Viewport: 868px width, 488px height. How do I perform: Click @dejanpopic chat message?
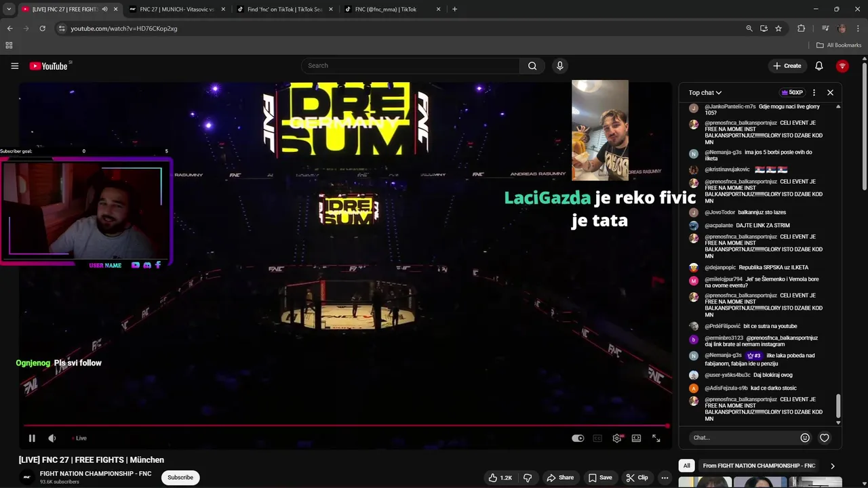tap(757, 267)
